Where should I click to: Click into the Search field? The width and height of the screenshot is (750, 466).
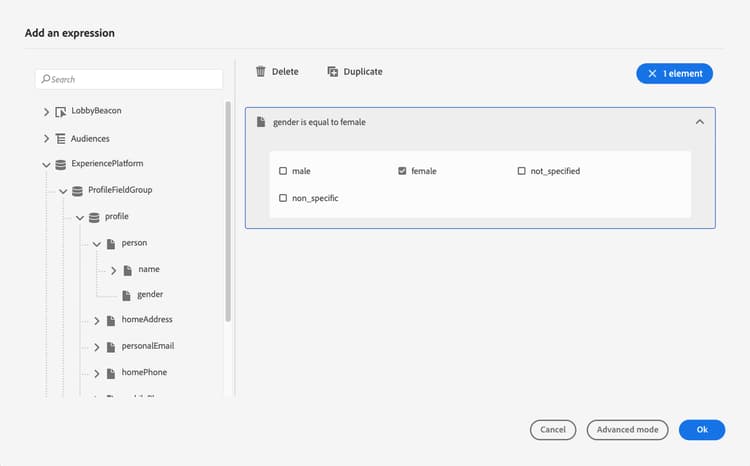click(x=129, y=79)
